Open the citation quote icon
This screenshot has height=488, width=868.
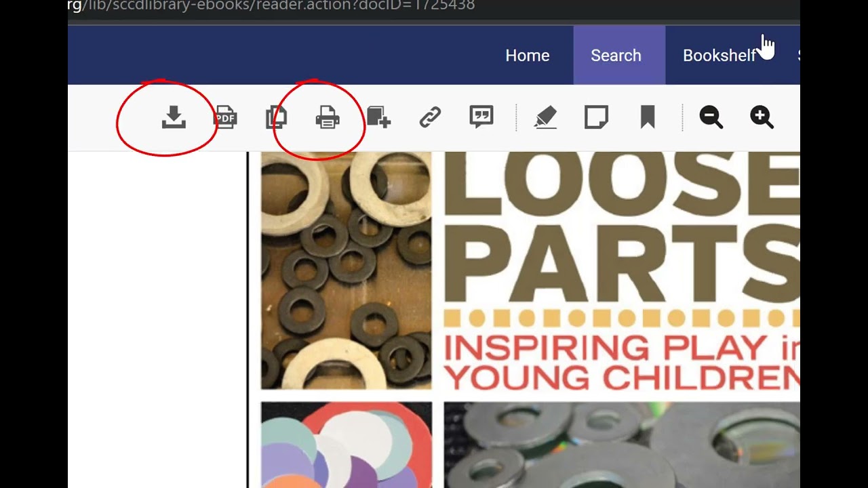click(x=481, y=117)
